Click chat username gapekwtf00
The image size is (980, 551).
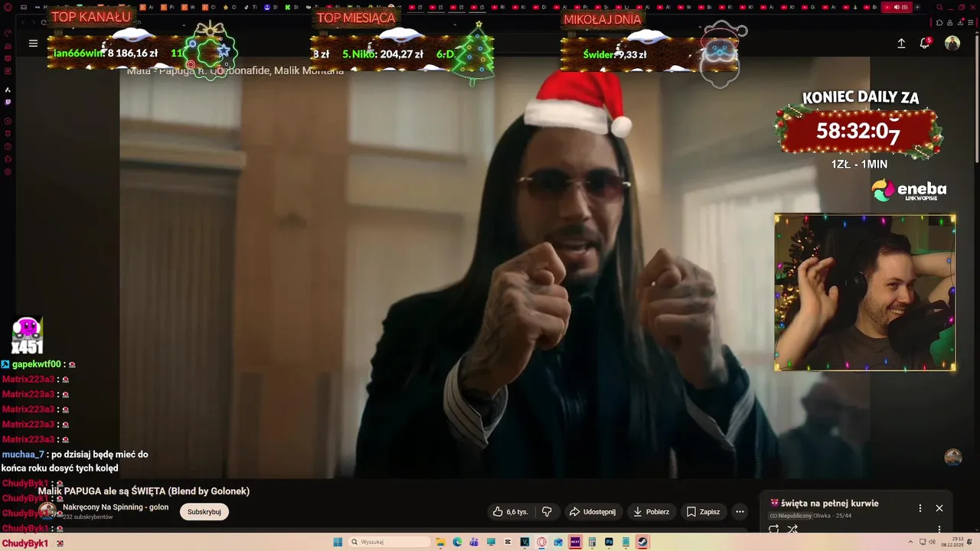(x=36, y=364)
